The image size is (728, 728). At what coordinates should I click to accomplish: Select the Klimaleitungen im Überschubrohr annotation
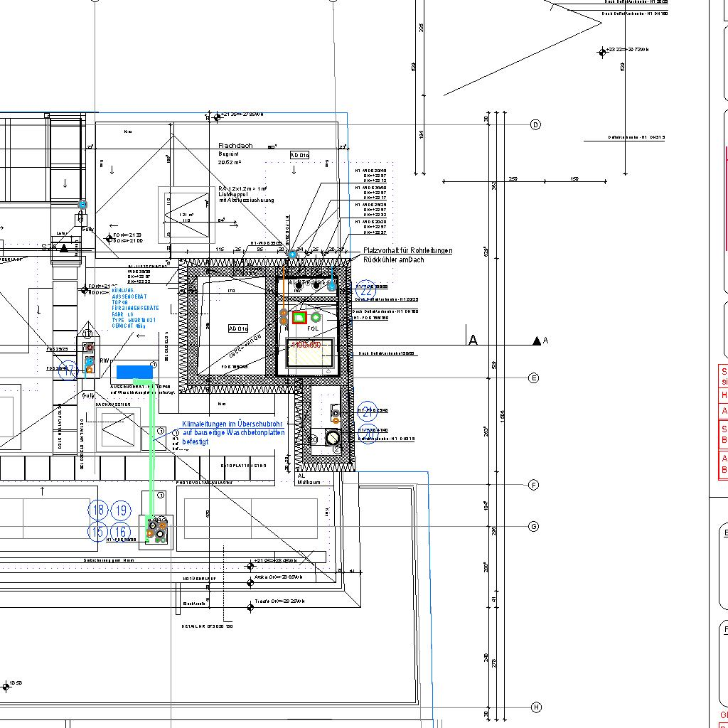(233, 432)
